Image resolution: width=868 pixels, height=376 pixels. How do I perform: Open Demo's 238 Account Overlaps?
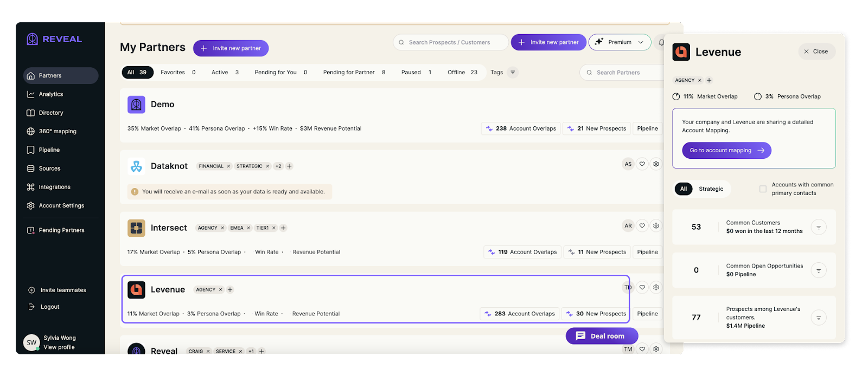click(521, 128)
